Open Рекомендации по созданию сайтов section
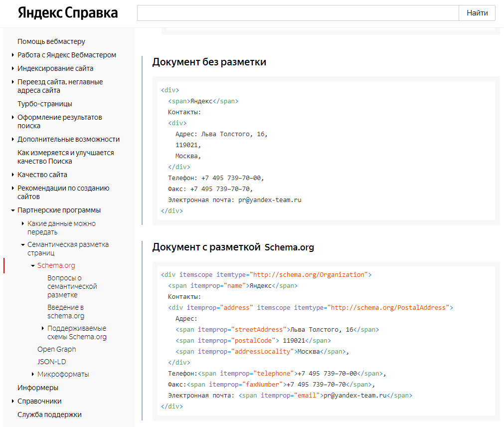504x427 pixels. [63, 192]
